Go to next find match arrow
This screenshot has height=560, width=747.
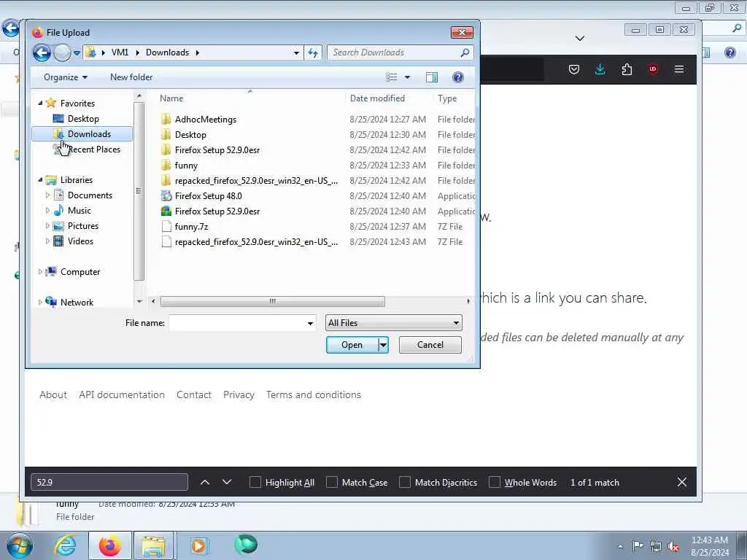pyautogui.click(x=227, y=483)
